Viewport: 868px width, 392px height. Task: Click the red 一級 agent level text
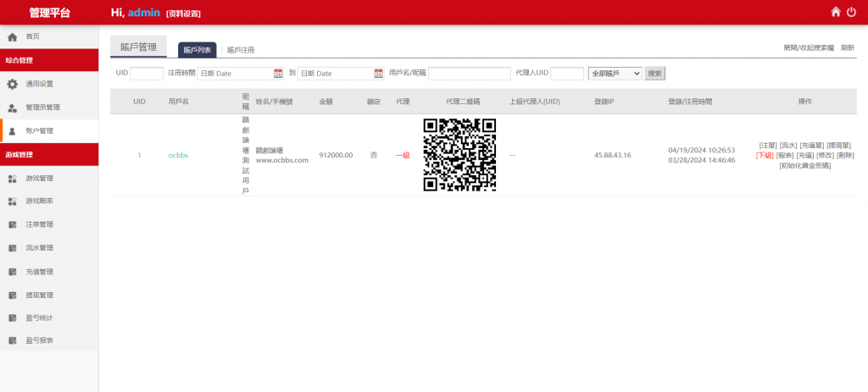pos(403,156)
